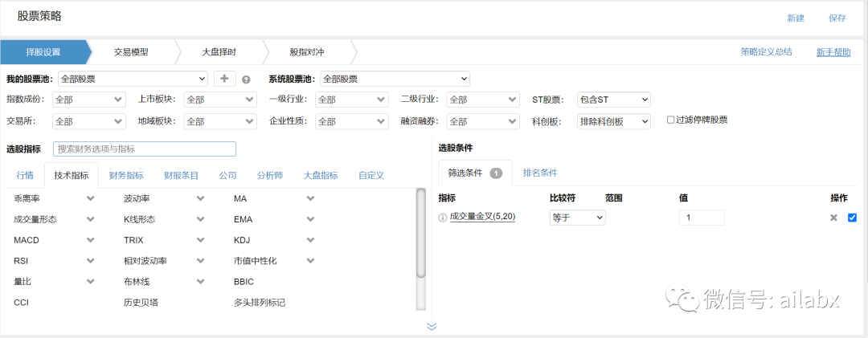The width and height of the screenshot is (868, 338).
Task: Open the 我的股票池 dropdown
Action: point(133,79)
